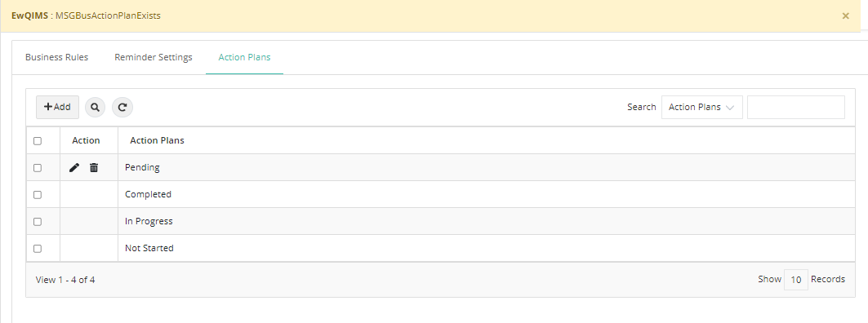Dismiss the MSGBusActionPlanExists notification
The width and height of the screenshot is (868, 323).
tap(845, 16)
